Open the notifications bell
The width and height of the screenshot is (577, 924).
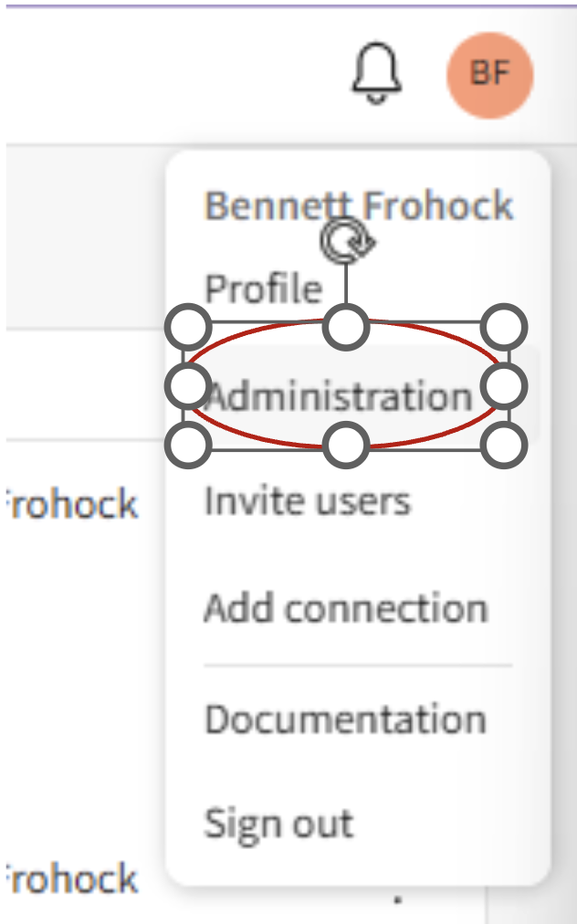pos(376,71)
